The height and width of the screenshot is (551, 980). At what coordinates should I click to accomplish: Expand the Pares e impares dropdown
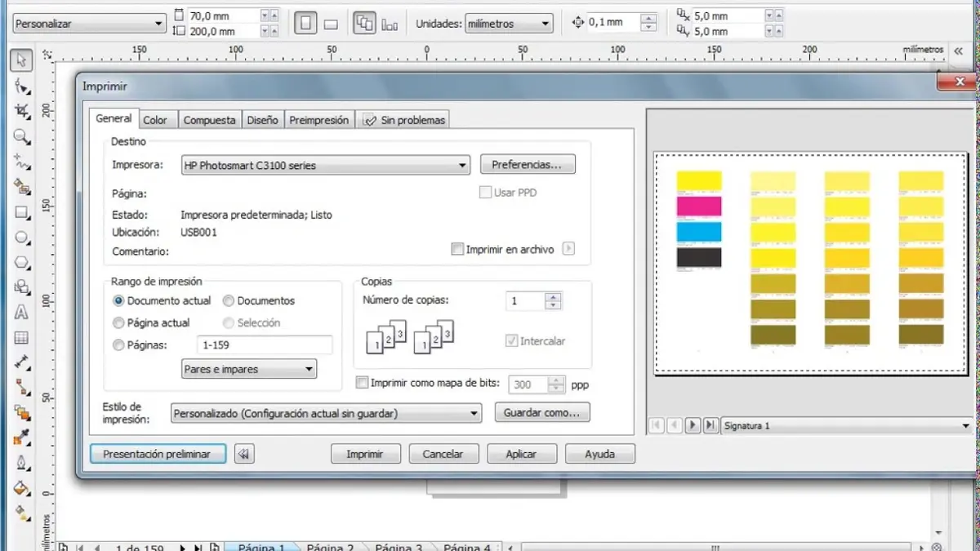[309, 369]
